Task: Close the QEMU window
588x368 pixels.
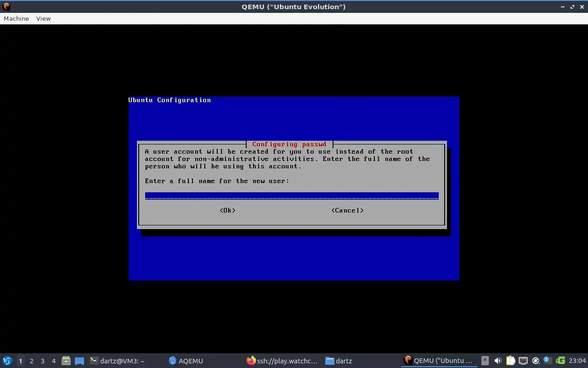Action: (582, 7)
